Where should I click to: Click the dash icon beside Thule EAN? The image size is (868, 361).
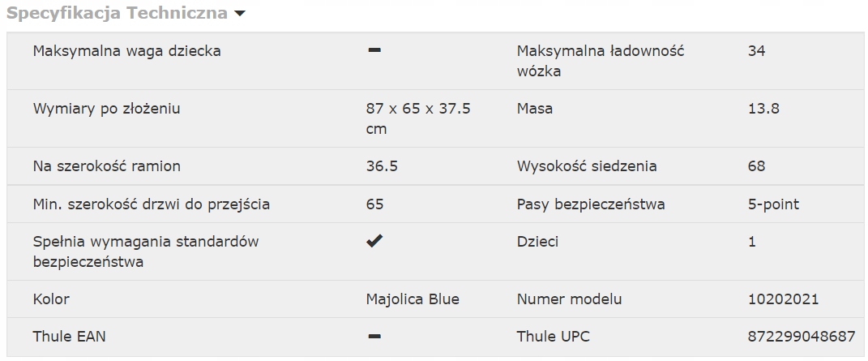[374, 336]
